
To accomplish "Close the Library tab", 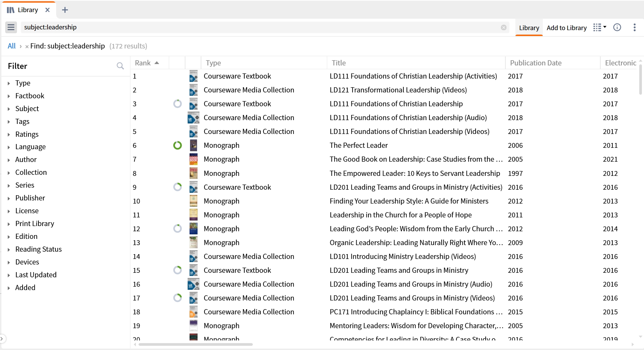I will point(47,10).
